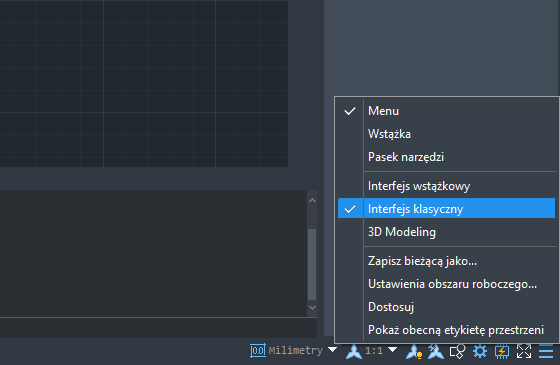Click the command window scrollbar thumb
Viewport: 560px width, 365px height.
point(312,264)
